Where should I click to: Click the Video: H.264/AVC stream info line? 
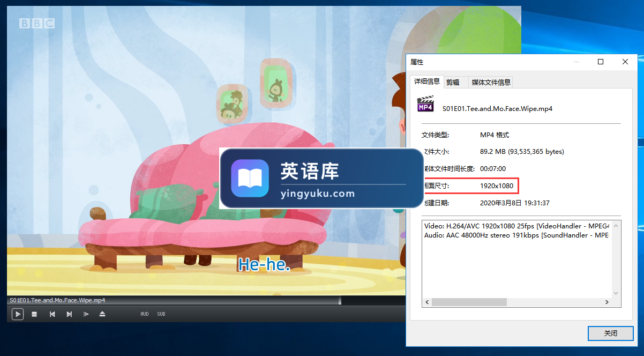(516, 226)
